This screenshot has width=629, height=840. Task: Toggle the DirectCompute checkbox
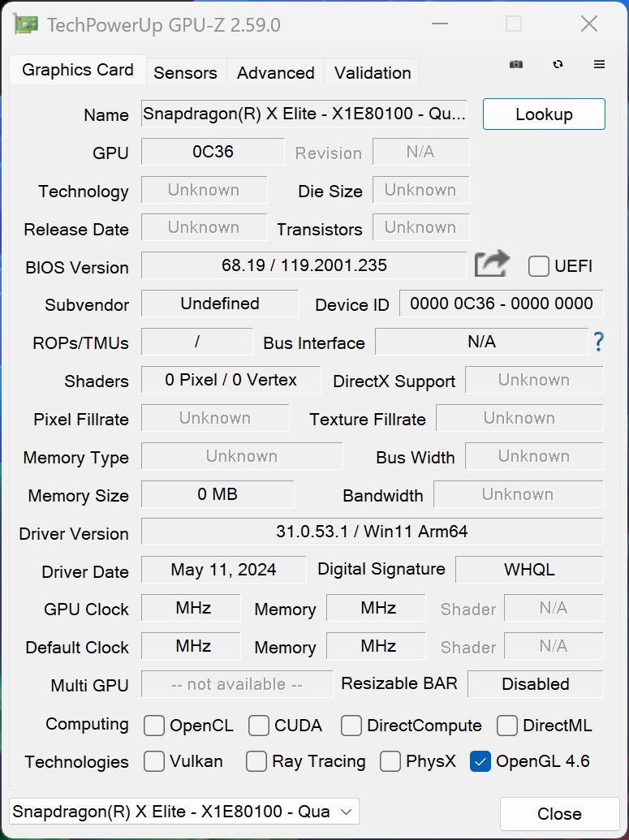[351, 726]
